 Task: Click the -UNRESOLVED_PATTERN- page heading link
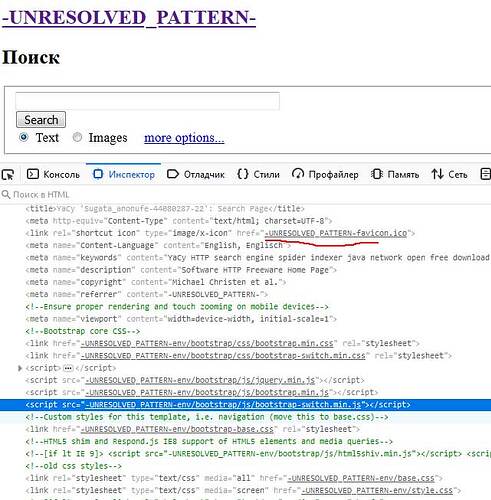[x=129, y=17]
